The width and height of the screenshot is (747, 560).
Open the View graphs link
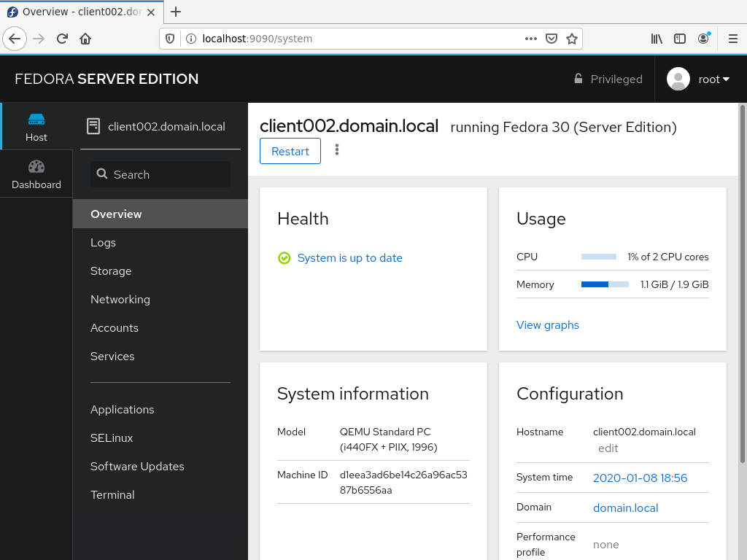pos(547,325)
